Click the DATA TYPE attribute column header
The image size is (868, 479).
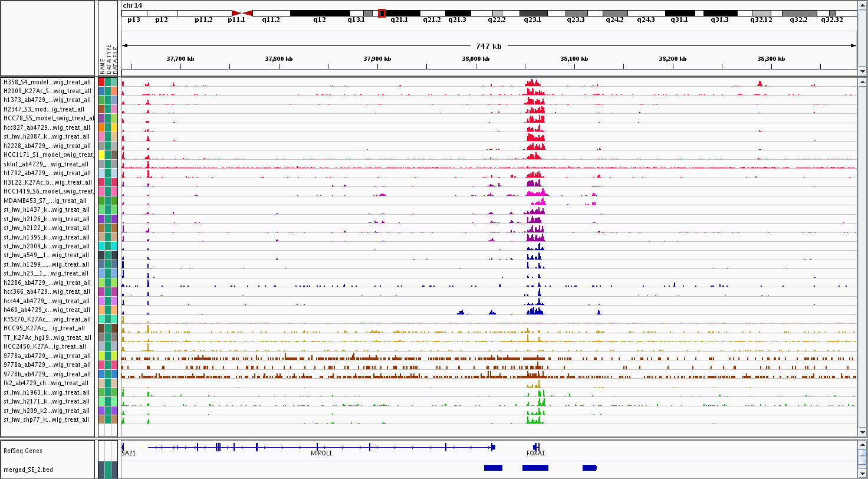coord(108,59)
